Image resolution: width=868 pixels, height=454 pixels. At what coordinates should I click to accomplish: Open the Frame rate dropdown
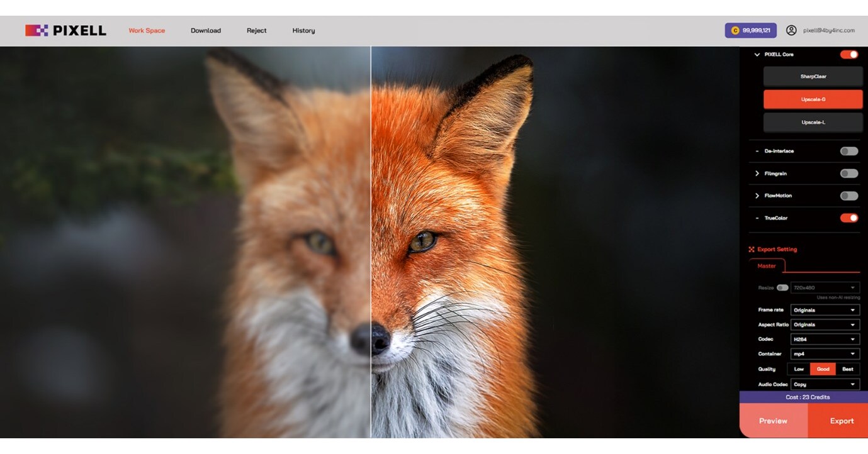(x=825, y=310)
